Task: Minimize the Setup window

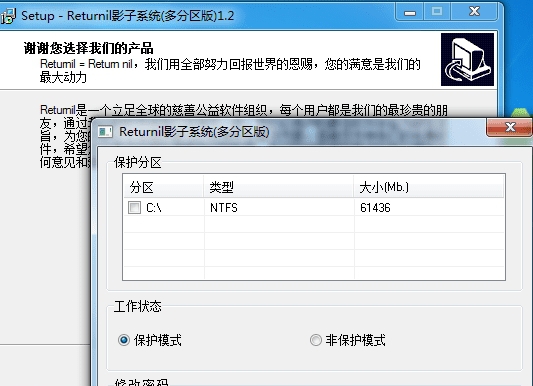Action: pyautogui.click(x=410, y=13)
